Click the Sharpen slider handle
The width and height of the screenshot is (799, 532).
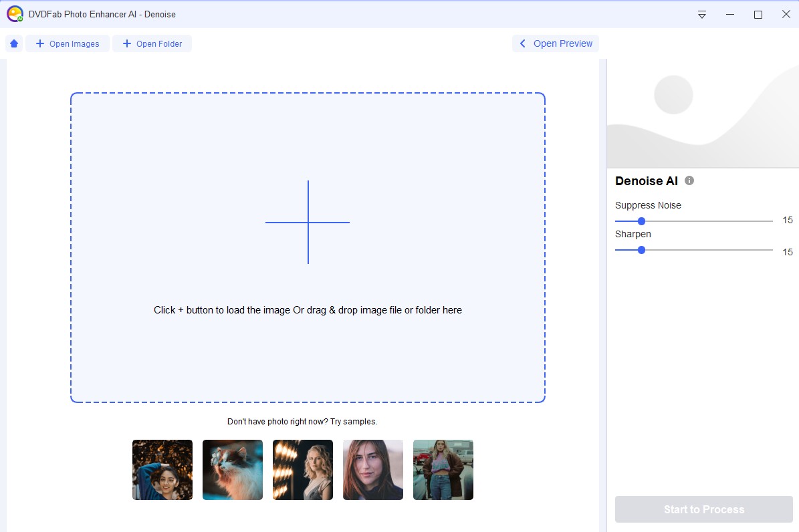pos(642,250)
